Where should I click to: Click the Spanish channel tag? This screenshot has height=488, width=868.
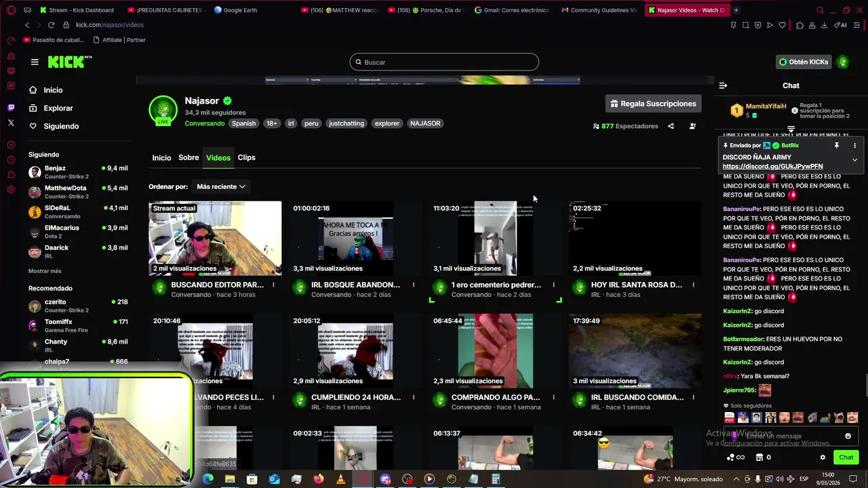click(243, 123)
